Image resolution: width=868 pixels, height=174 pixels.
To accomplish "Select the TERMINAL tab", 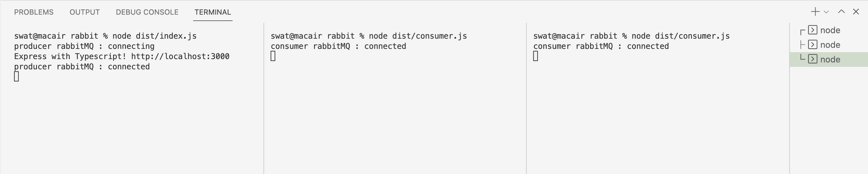I will click(213, 12).
